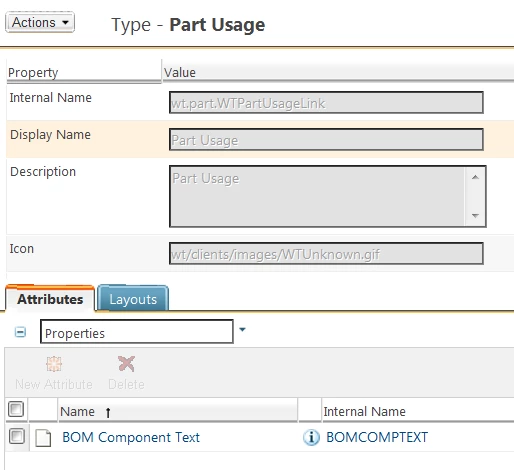Sort by the Internal Name column header

click(418, 411)
